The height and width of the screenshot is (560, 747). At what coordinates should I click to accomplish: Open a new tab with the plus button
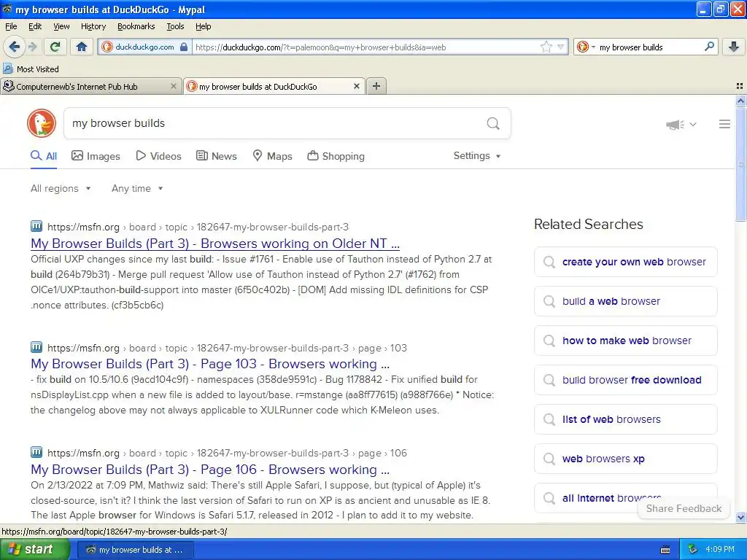[x=376, y=86]
